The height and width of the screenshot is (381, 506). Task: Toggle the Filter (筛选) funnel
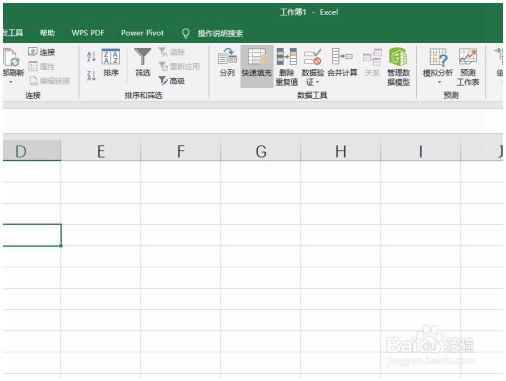(142, 62)
